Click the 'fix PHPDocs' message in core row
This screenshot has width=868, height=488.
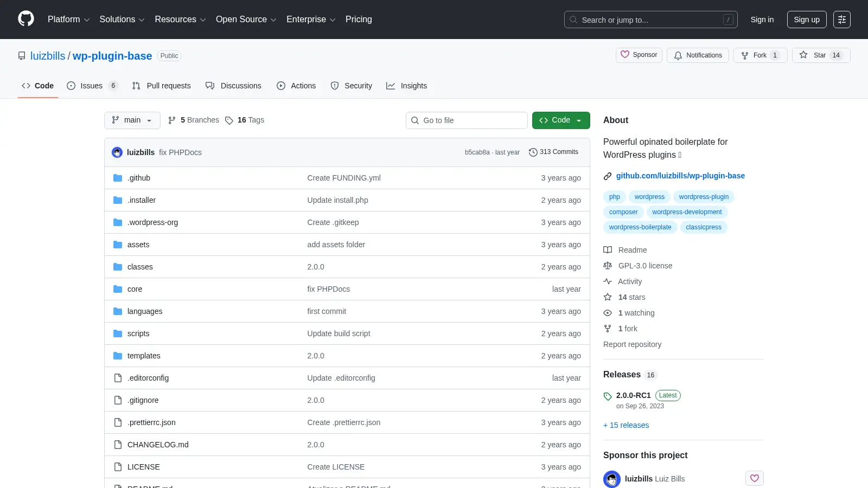(329, 289)
